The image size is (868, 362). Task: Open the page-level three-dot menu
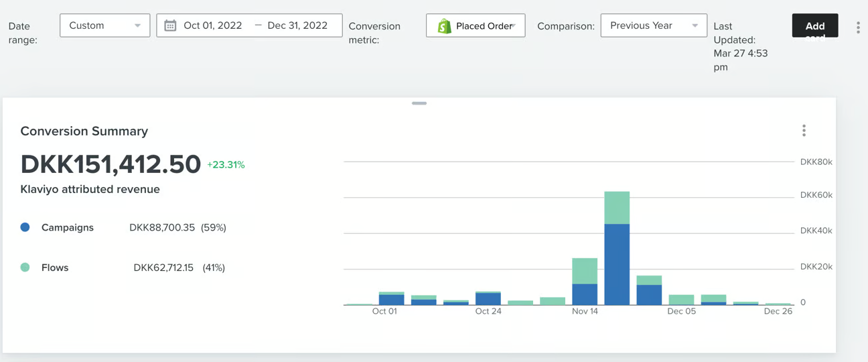point(858,27)
